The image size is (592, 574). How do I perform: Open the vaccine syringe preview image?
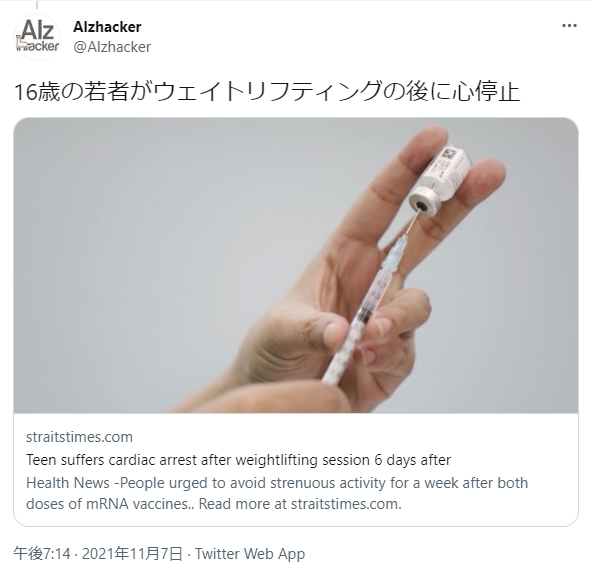coord(296,265)
